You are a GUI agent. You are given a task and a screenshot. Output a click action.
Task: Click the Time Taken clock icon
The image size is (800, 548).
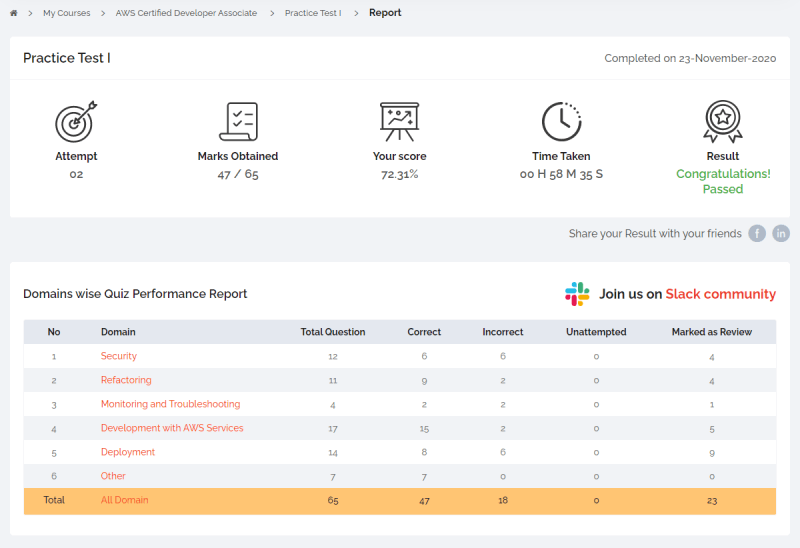(561, 121)
